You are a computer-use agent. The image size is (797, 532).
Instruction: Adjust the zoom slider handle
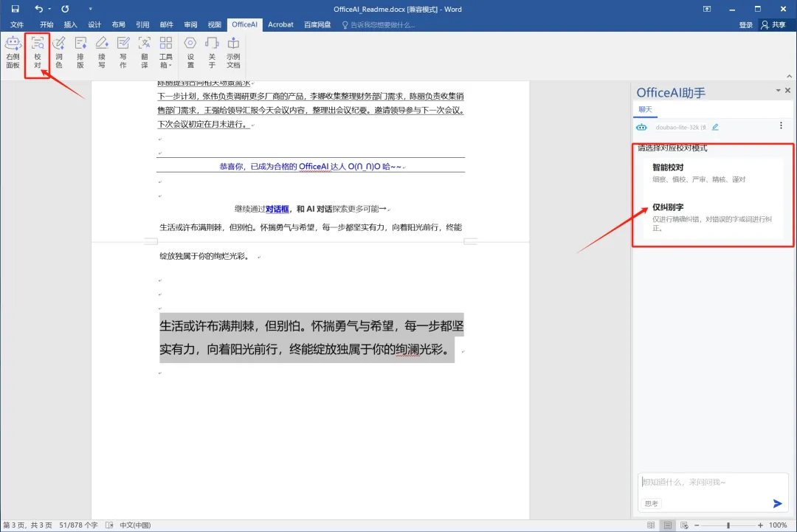click(728, 525)
